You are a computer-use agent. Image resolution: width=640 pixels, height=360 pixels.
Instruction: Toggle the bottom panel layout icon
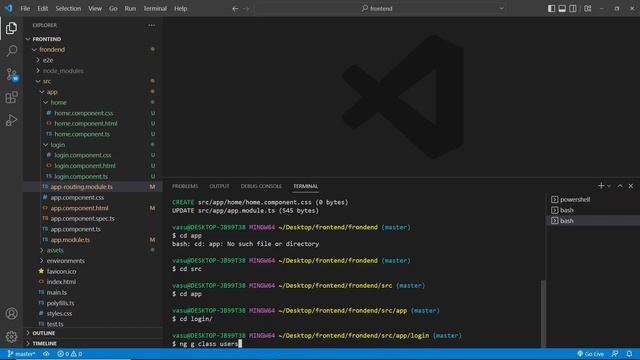coord(562,9)
